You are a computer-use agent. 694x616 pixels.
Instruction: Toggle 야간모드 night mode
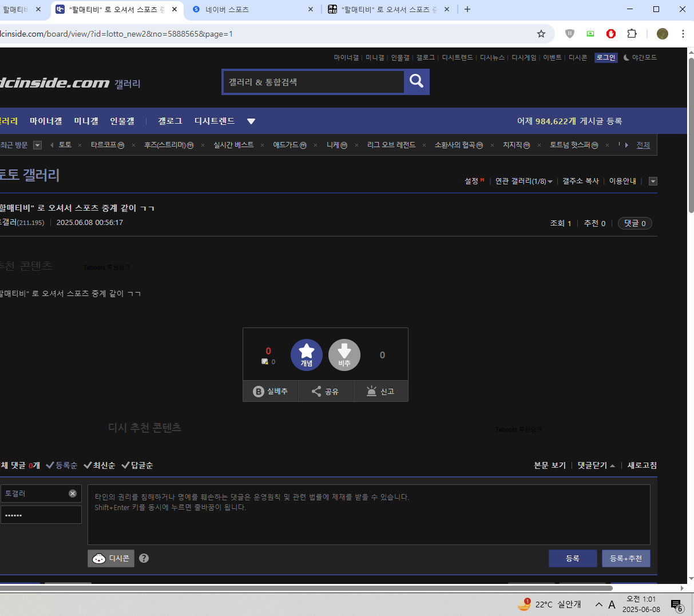pyautogui.click(x=640, y=58)
